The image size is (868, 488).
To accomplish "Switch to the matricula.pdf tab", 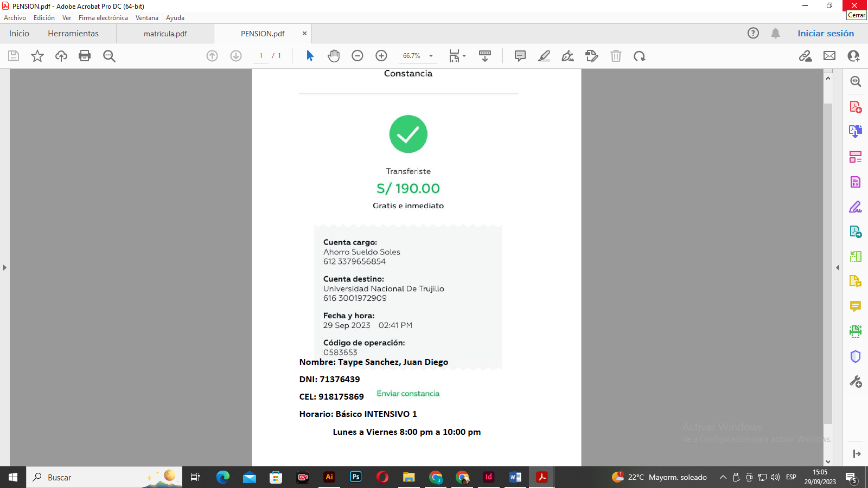I will click(165, 34).
